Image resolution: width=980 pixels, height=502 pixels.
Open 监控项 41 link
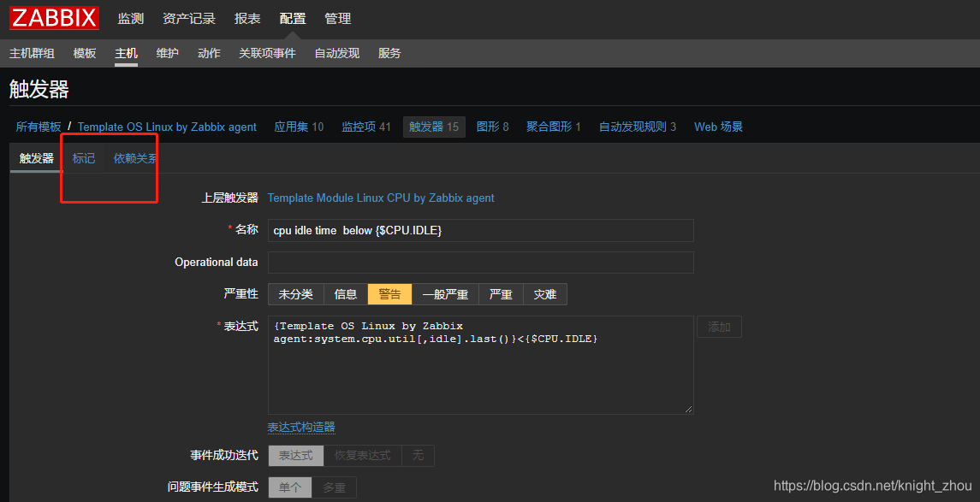(x=366, y=127)
